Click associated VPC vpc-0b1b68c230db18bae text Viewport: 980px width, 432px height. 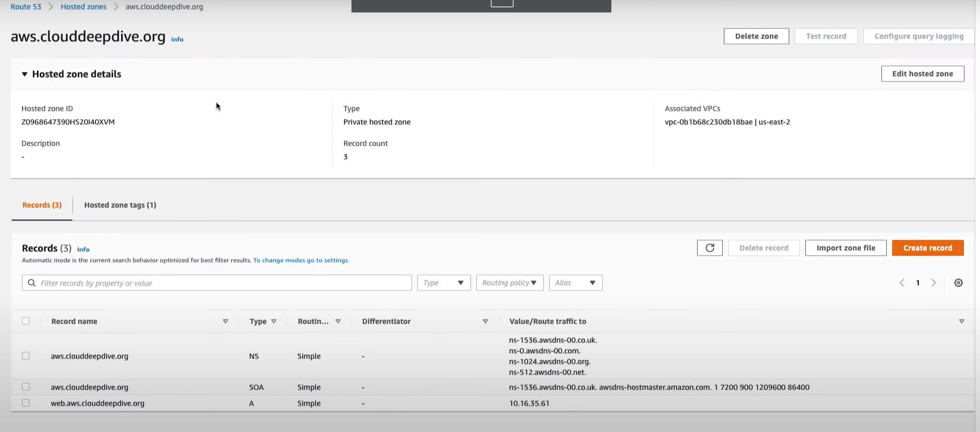click(708, 122)
